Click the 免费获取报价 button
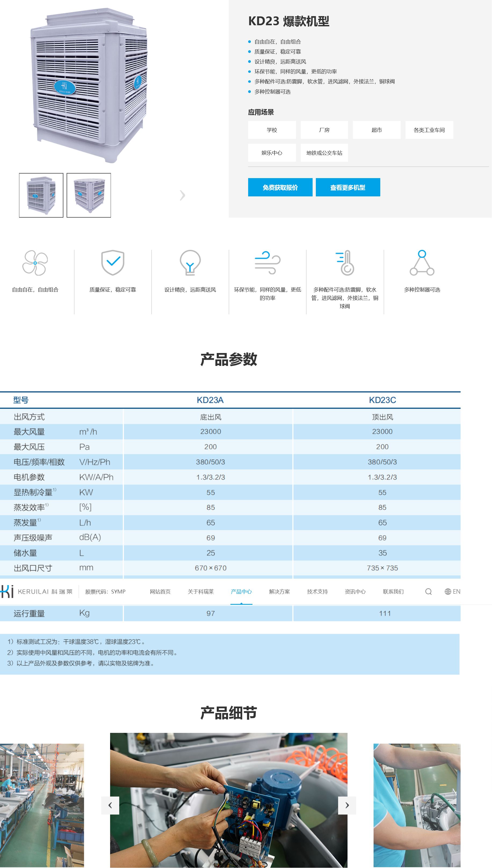 (x=280, y=187)
